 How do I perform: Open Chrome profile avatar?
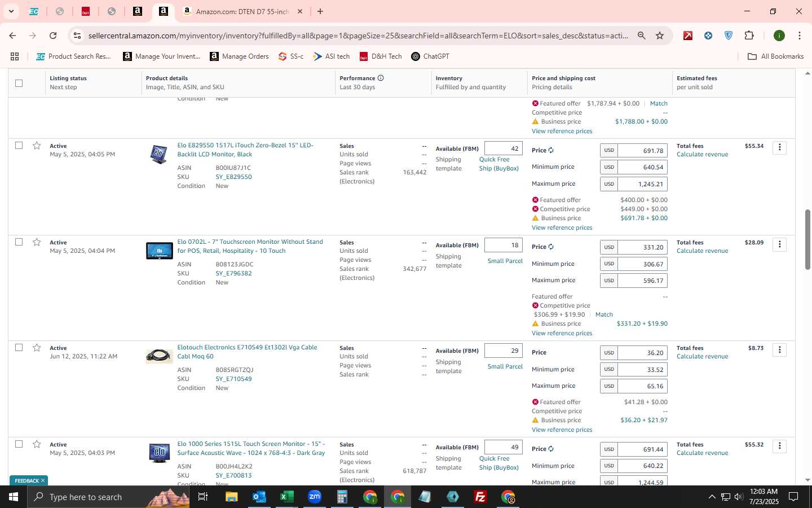click(x=779, y=36)
